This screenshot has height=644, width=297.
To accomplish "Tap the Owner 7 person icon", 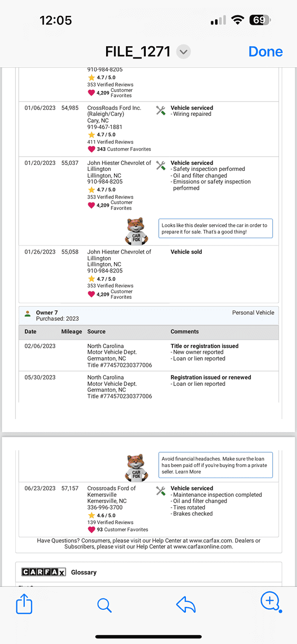I will [28, 313].
